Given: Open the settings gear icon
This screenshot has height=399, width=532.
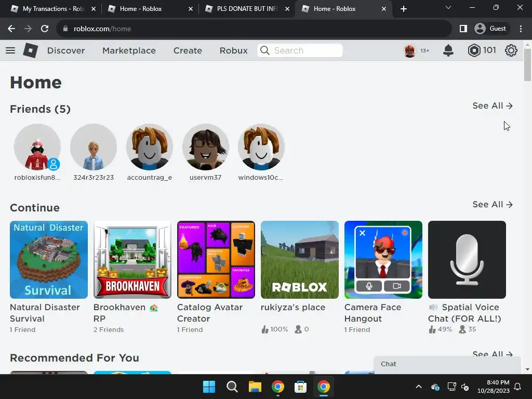Looking at the screenshot, I should point(511,50).
